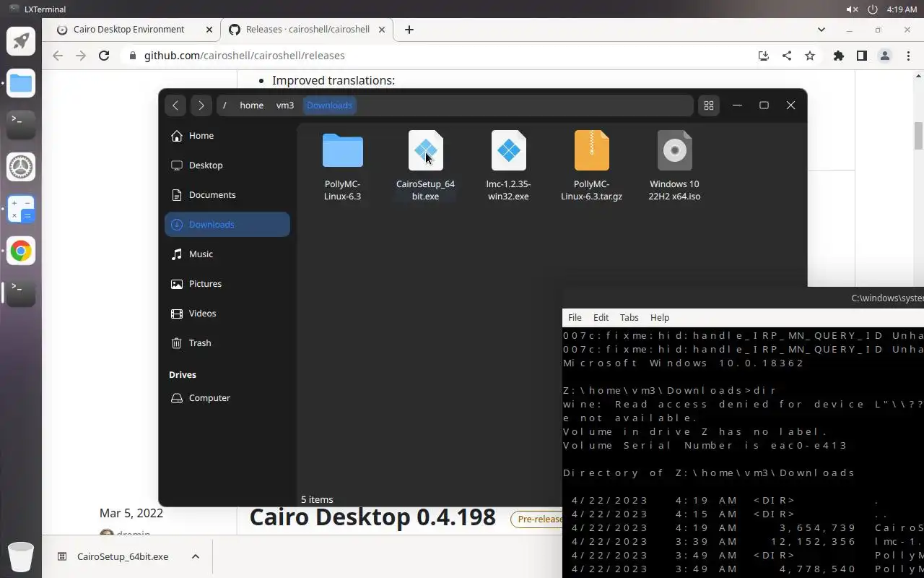
Task: Open the system settings gear in dock
Action: [x=21, y=167]
